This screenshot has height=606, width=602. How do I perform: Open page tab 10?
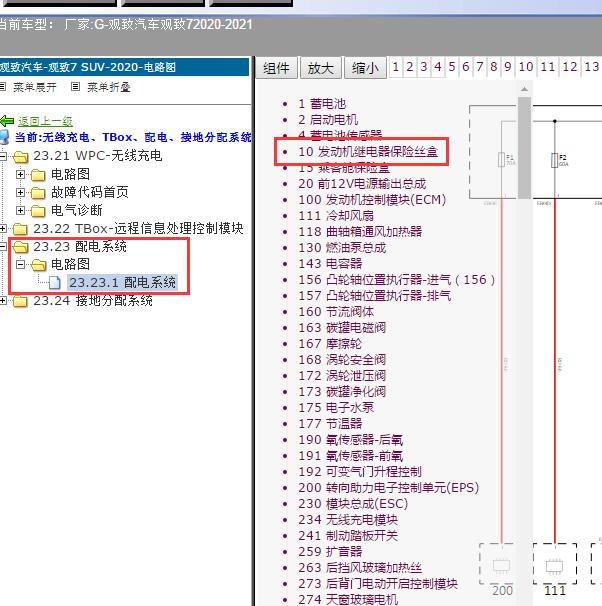coord(526,67)
